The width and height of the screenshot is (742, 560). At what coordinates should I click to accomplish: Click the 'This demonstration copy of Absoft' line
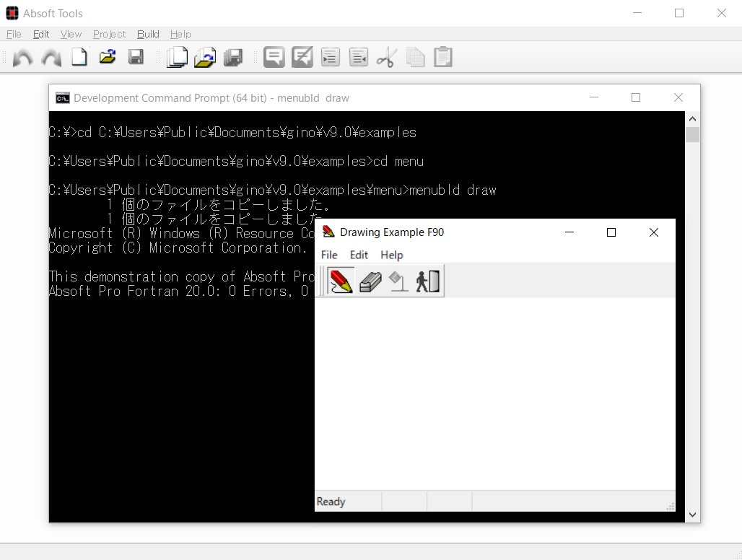[182, 276]
